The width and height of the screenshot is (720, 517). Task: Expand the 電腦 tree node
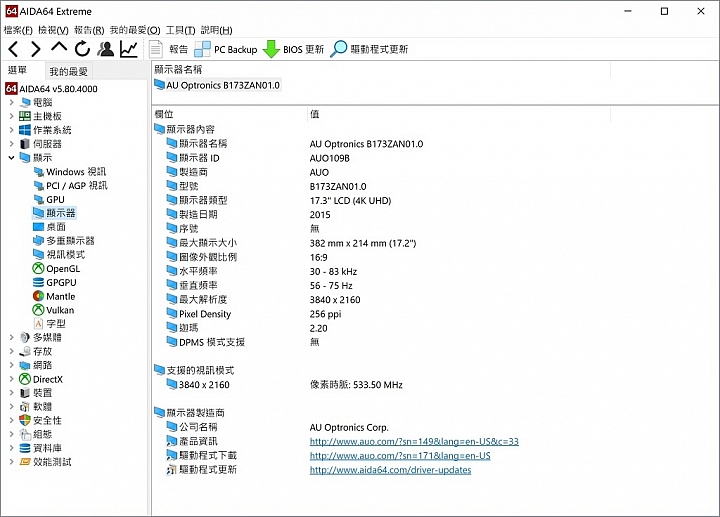(11, 102)
